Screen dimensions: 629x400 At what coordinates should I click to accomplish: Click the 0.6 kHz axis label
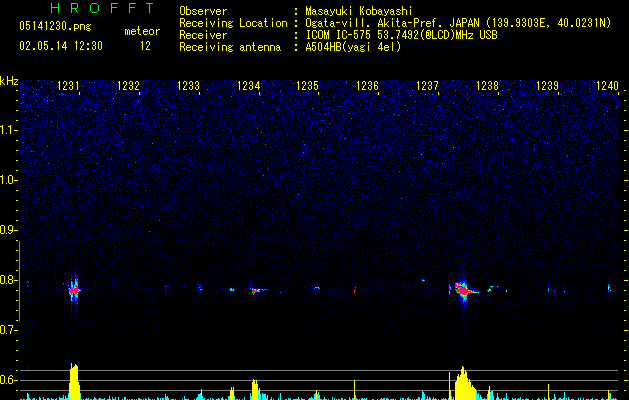(9, 380)
